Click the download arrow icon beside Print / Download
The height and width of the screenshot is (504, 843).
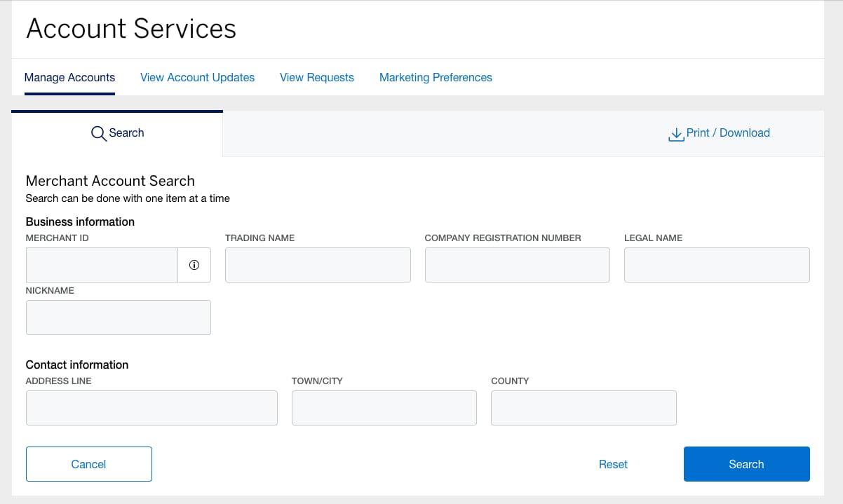click(x=676, y=134)
